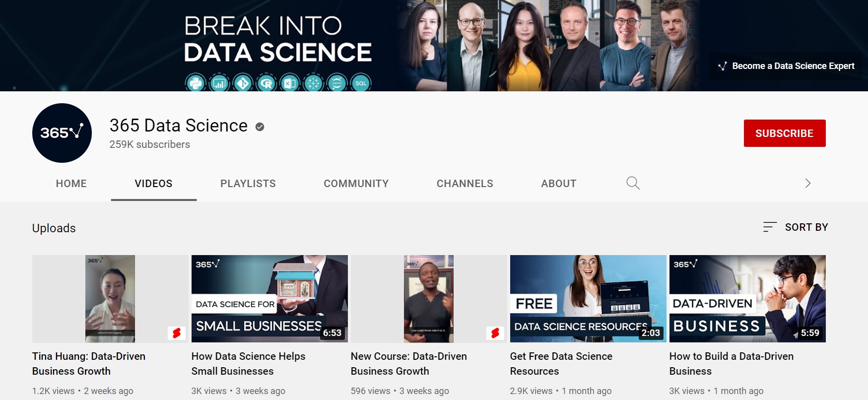Switch to the Playlists tab
868x400 pixels.
click(248, 184)
